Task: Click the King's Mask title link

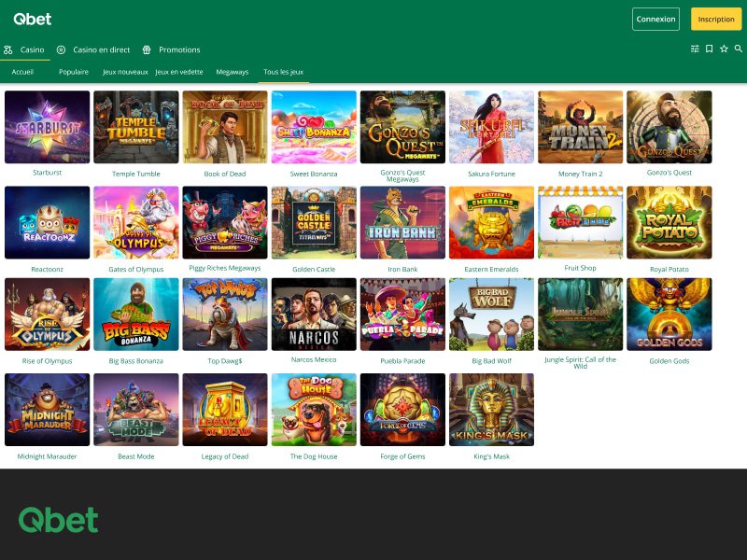Action: (x=492, y=456)
